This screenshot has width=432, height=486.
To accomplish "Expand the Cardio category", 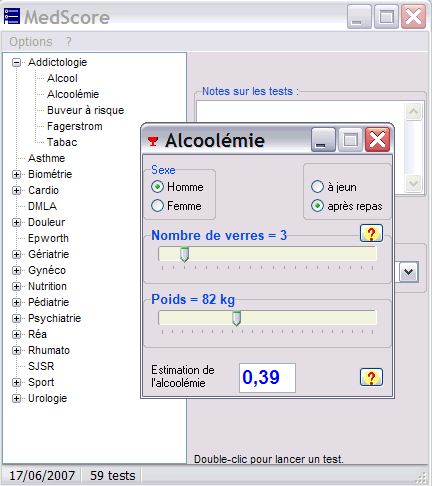I will [x=16, y=190].
